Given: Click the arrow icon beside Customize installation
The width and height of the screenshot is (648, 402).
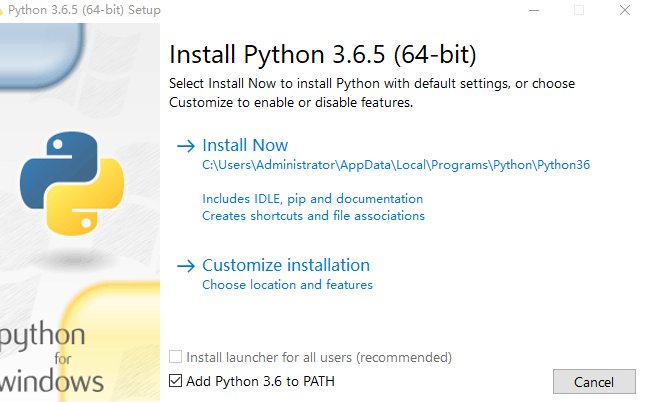Looking at the screenshot, I should coord(184,266).
